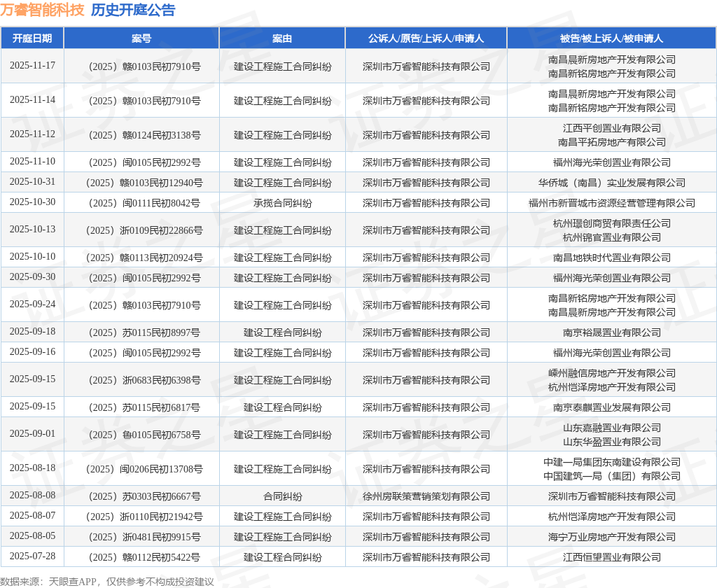This screenshot has height=588, width=717.
Task: Click date cell 2025-11-17
Action: tap(32, 65)
